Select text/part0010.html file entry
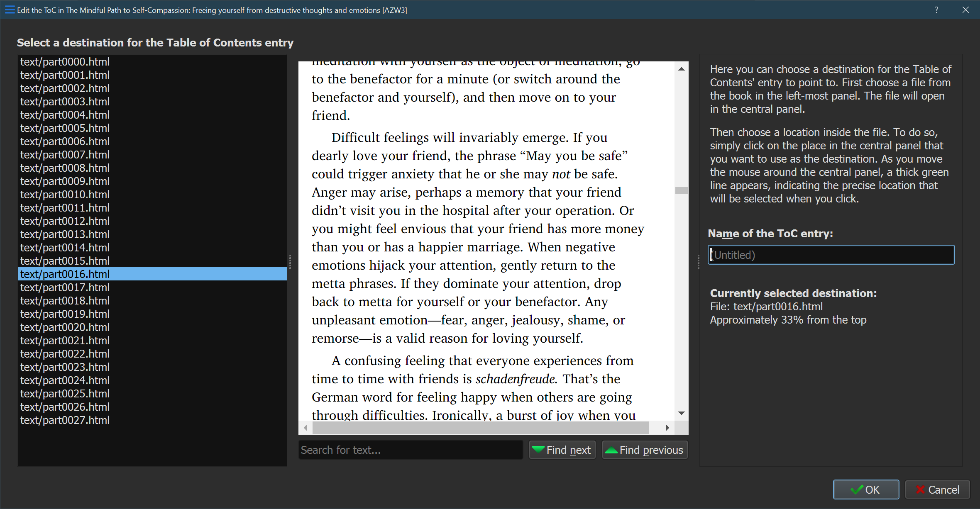The height and width of the screenshot is (509, 980). click(65, 195)
